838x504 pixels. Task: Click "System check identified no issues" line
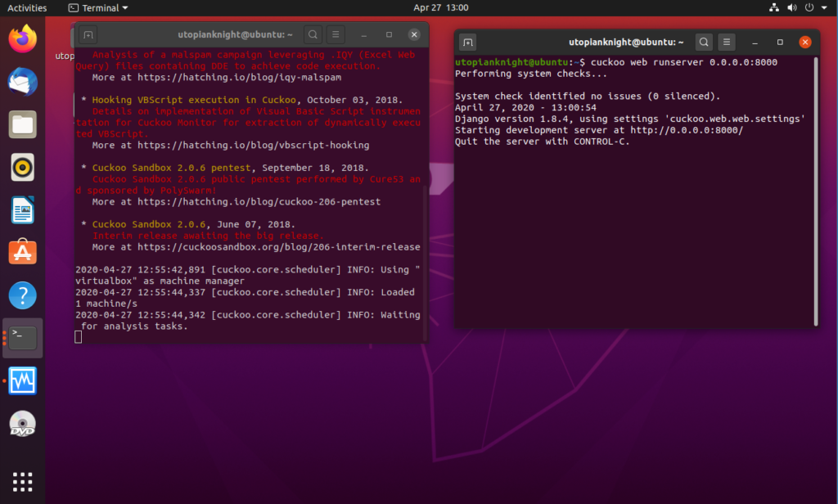click(x=588, y=97)
